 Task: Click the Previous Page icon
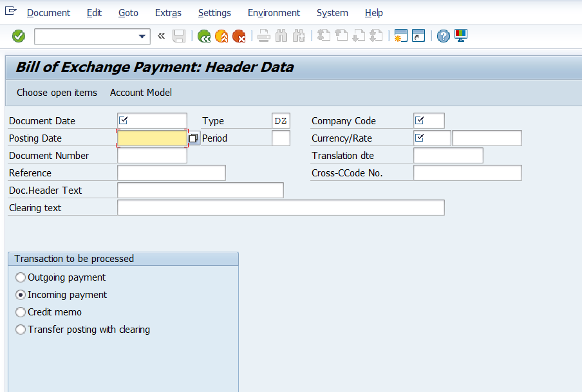coord(341,36)
